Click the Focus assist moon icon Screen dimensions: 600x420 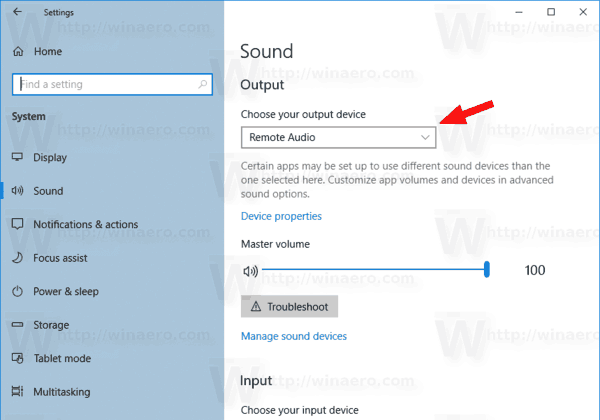[x=17, y=258]
